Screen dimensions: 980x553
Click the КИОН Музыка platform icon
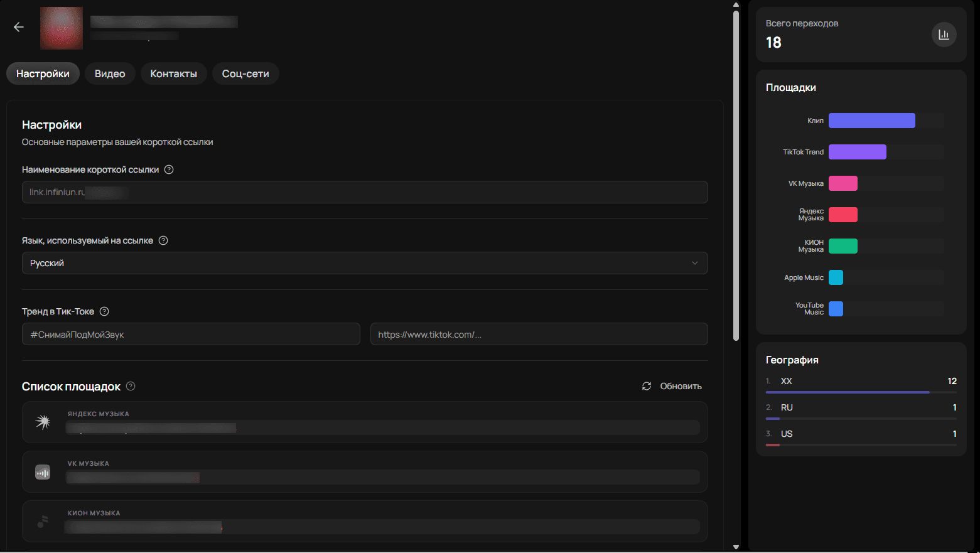pos(43,522)
